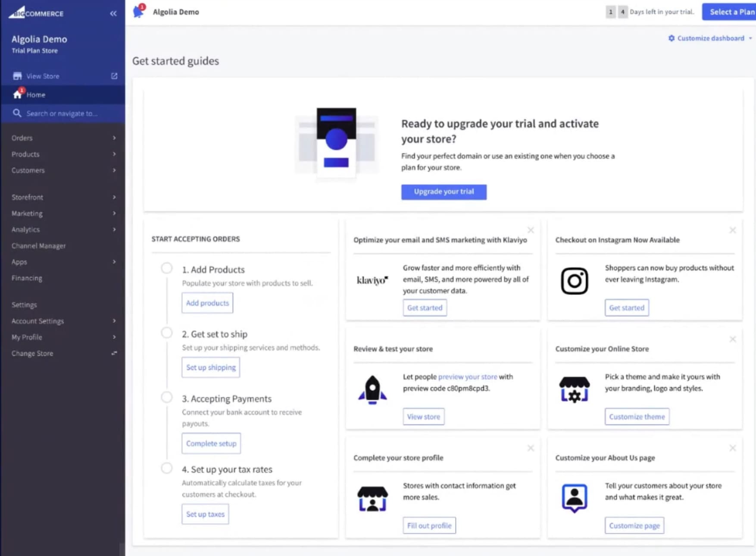Click the Instagram logo icon
The height and width of the screenshot is (556, 756).
point(575,281)
